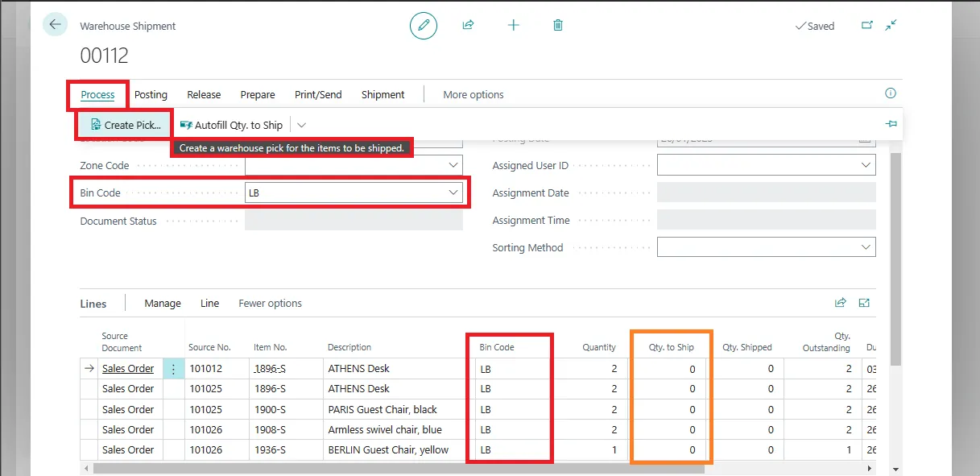Click the share icon in Lines section

pos(841,303)
